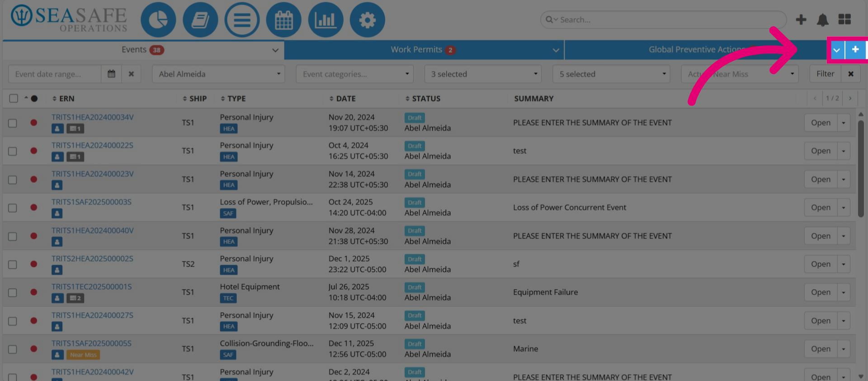Click the notifications bell icon
Screen dimensions: 868x381
(823, 19)
